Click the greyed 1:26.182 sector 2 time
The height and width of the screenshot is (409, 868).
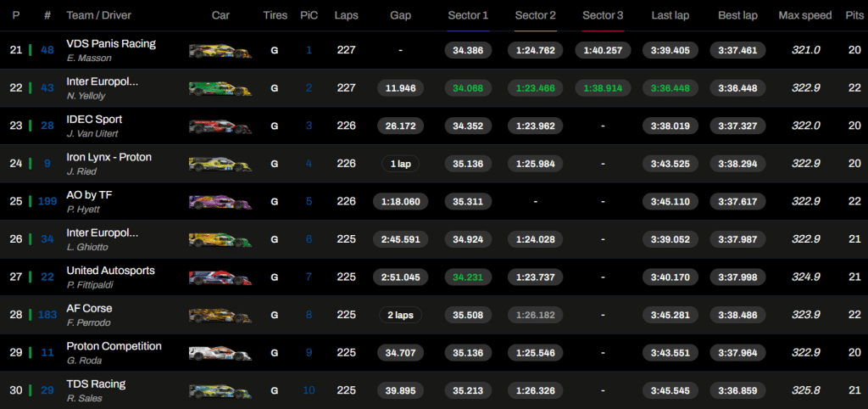click(x=536, y=315)
